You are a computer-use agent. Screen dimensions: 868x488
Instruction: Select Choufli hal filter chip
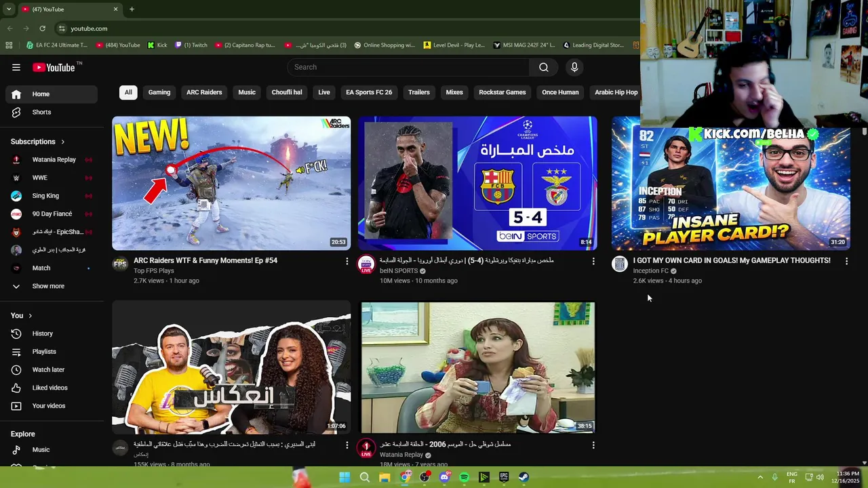click(287, 92)
